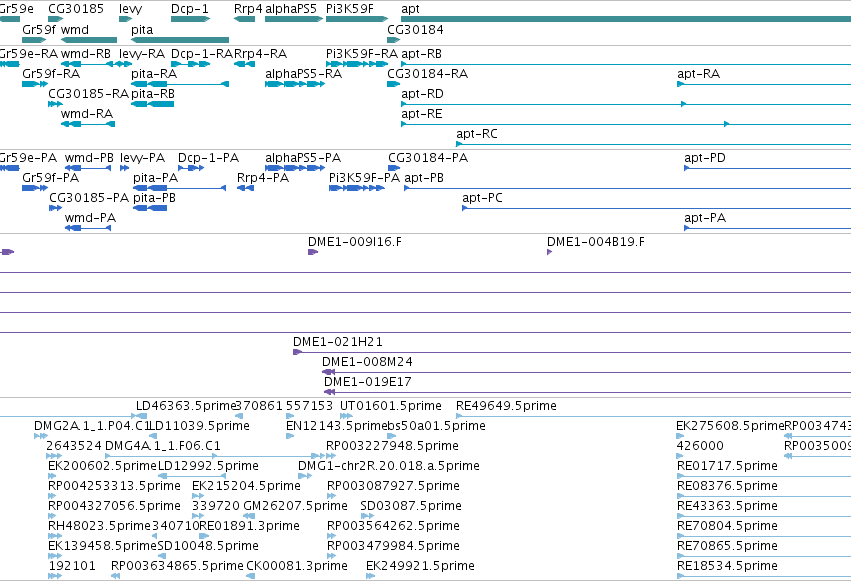Select the Dcp-1-PA protein label
The height and width of the screenshot is (581, 851).
click(208, 158)
